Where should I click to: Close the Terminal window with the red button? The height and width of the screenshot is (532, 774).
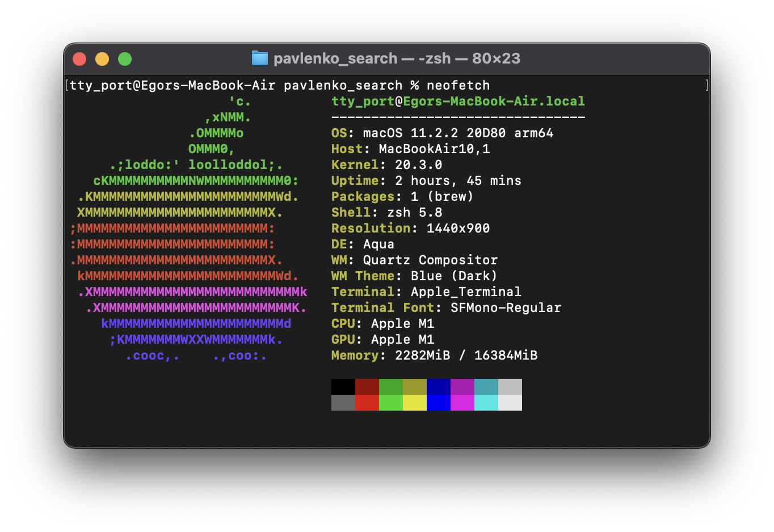coord(79,59)
